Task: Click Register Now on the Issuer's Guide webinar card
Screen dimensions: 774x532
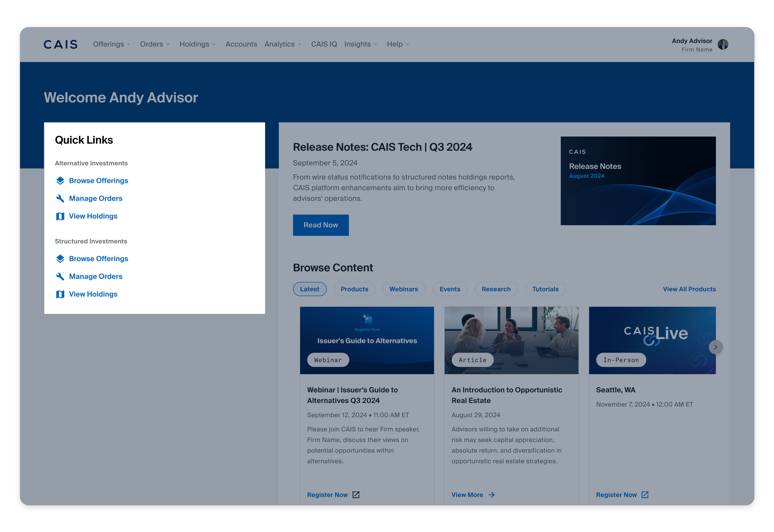Action: click(327, 495)
